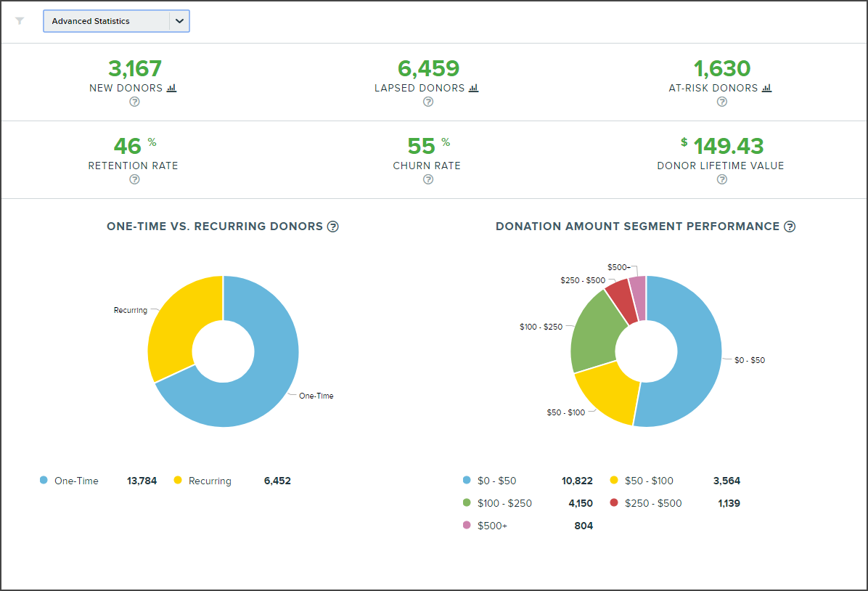Click the yellow $50 - $100 legend swatch
868x591 pixels.
point(614,481)
